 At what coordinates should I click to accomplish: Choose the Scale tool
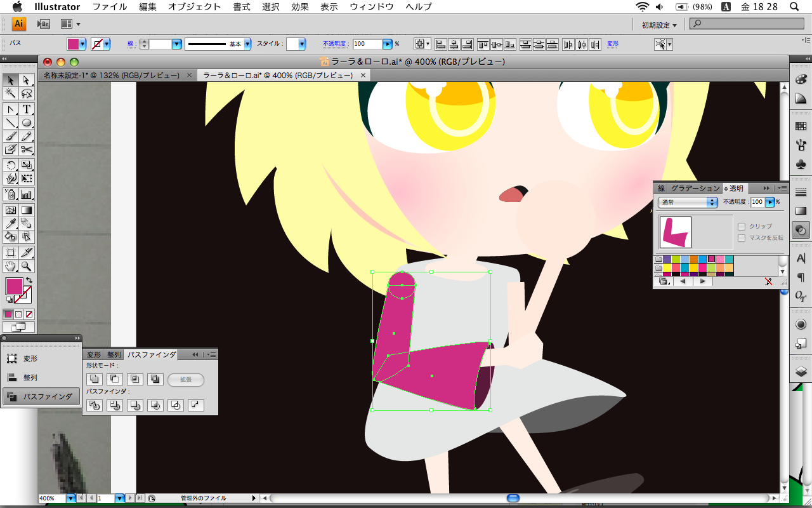pos(27,166)
